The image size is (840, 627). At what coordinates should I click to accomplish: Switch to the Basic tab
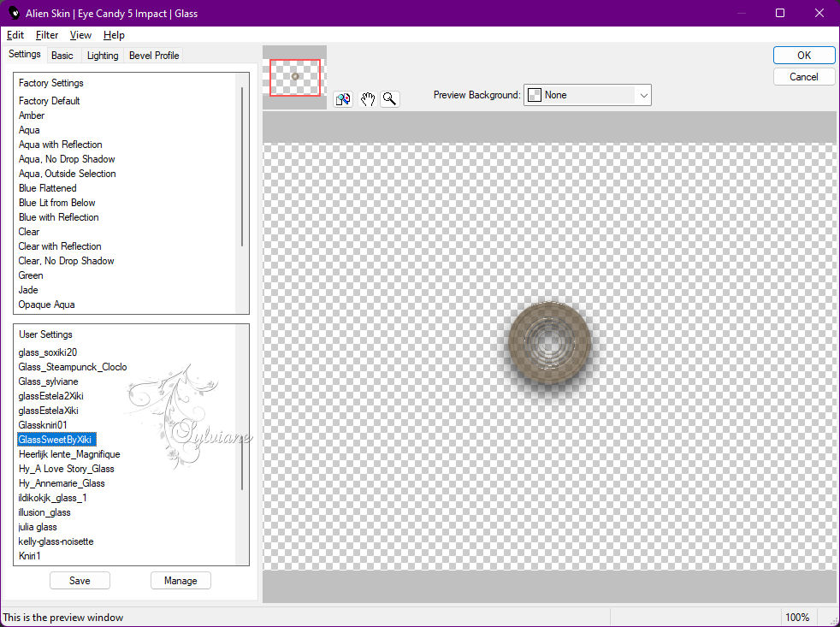(62, 56)
